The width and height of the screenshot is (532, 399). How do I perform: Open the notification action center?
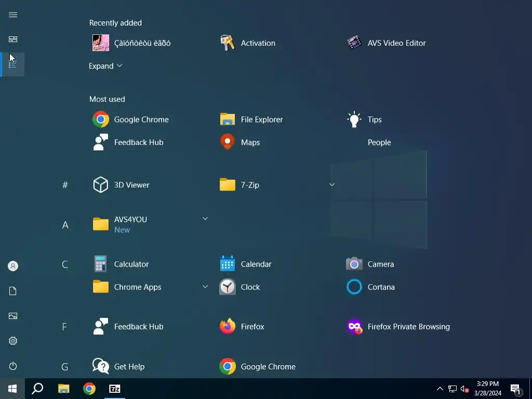click(x=516, y=389)
